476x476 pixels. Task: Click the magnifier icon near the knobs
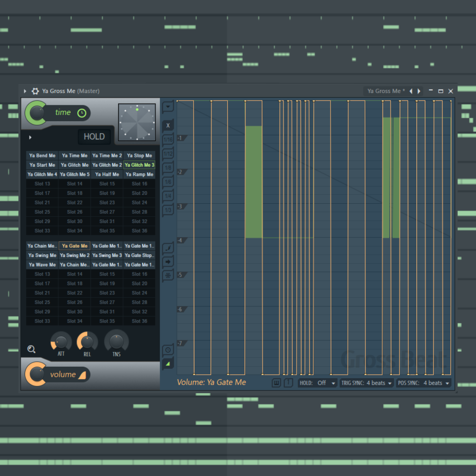pos(31,349)
